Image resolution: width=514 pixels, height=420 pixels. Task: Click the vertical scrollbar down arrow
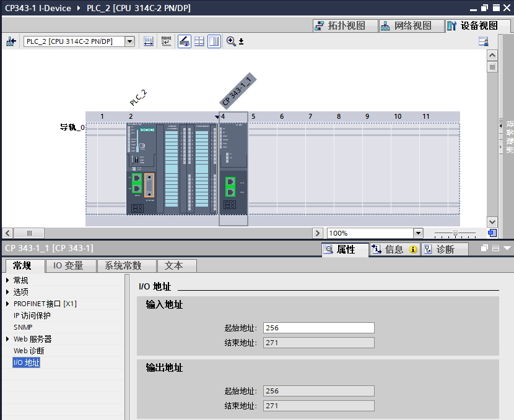pos(492,221)
